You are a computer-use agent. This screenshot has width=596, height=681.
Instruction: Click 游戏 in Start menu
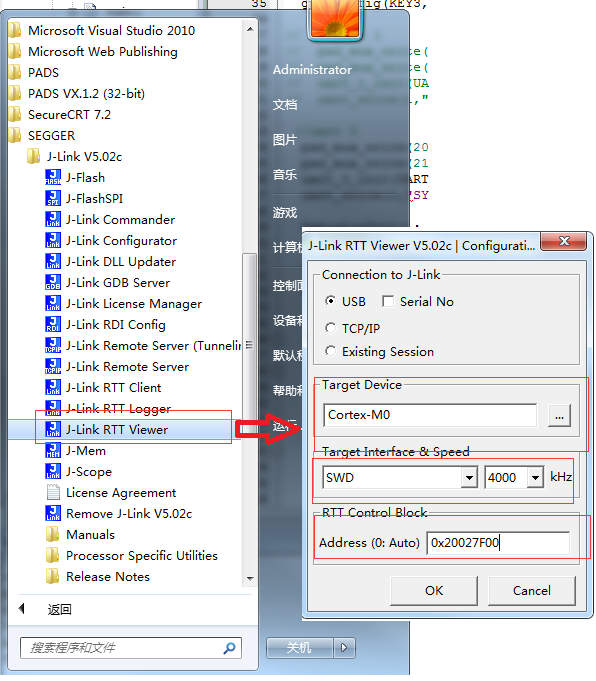tap(285, 213)
